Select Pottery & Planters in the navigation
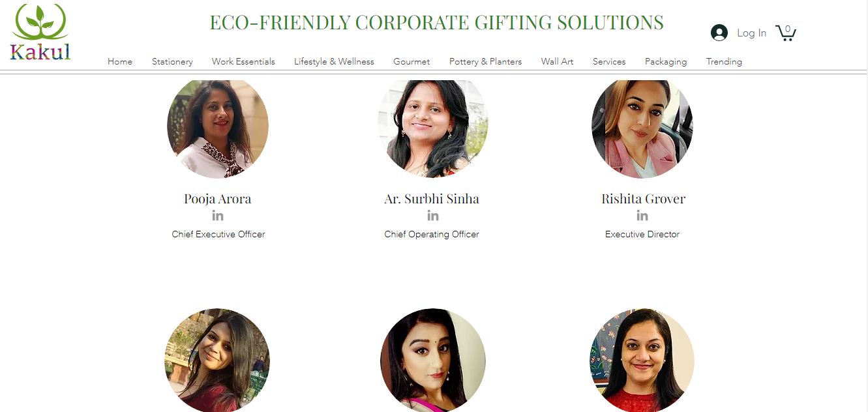This screenshot has height=412, width=868. coord(485,61)
